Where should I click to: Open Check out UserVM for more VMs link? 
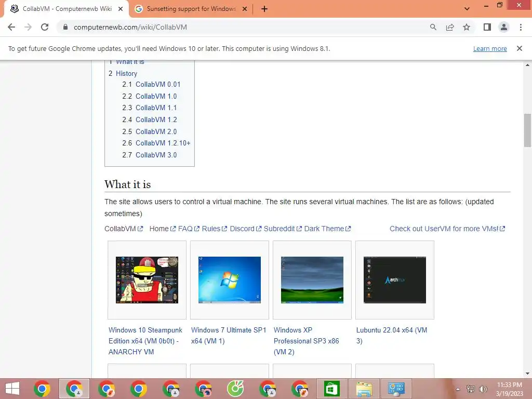tap(447, 229)
